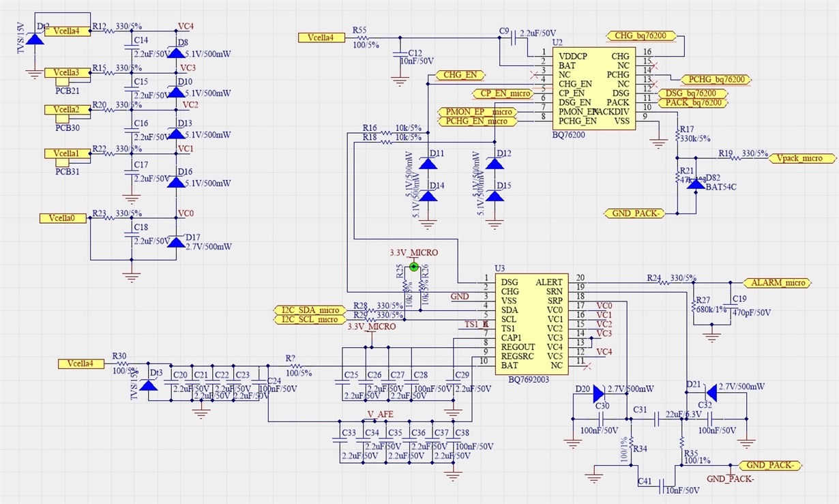839x504 pixels.
Task: Click the D14 diode symbol
Action: tap(428, 196)
